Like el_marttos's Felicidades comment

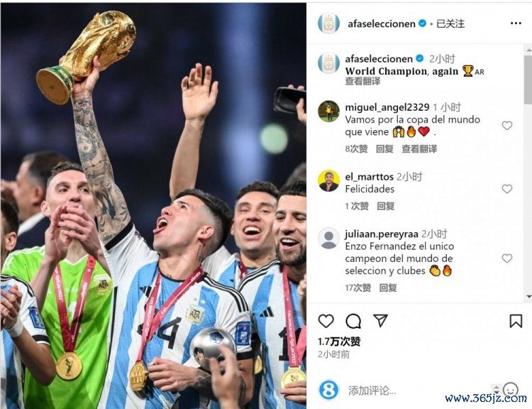pyautogui.click(x=507, y=189)
